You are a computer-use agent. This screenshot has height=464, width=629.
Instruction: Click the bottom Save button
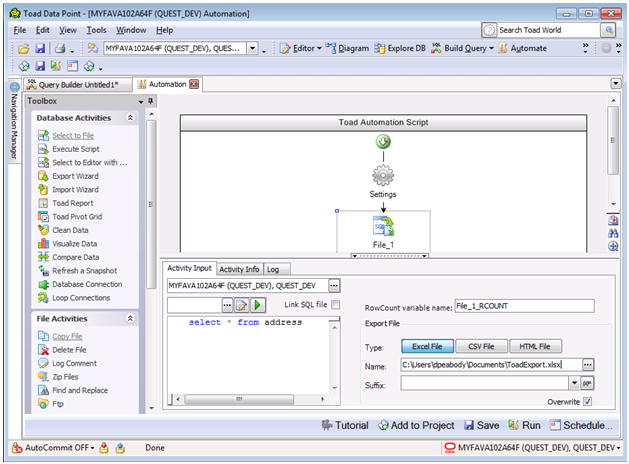click(x=481, y=426)
